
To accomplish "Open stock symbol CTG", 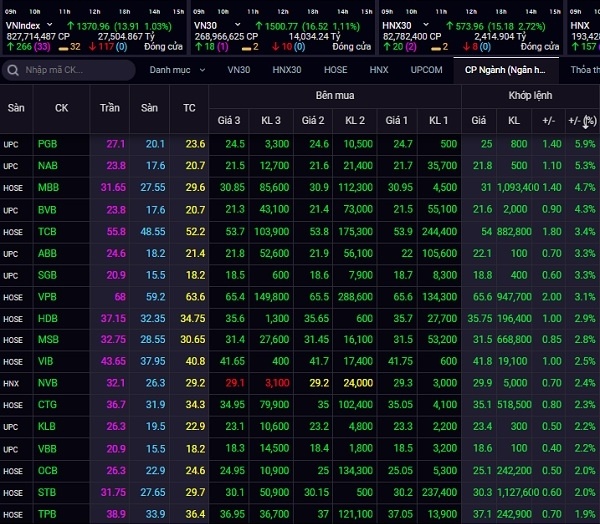I will click(x=47, y=405).
